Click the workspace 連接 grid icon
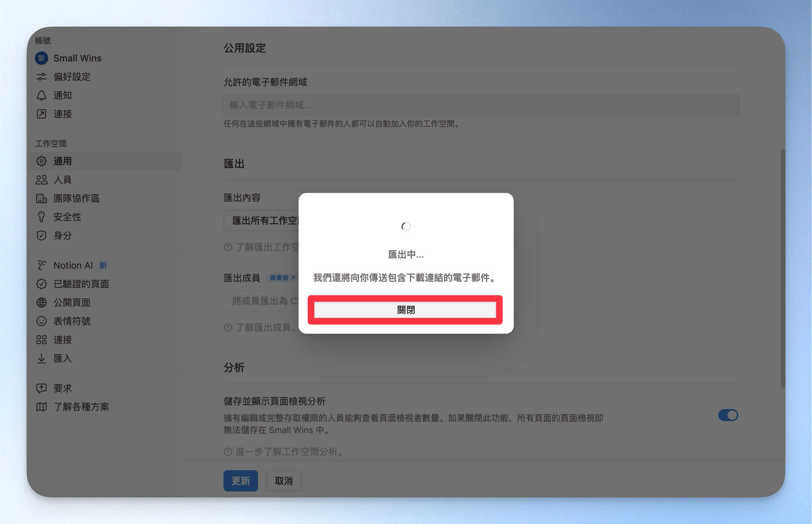This screenshot has width=812, height=524. tap(41, 340)
